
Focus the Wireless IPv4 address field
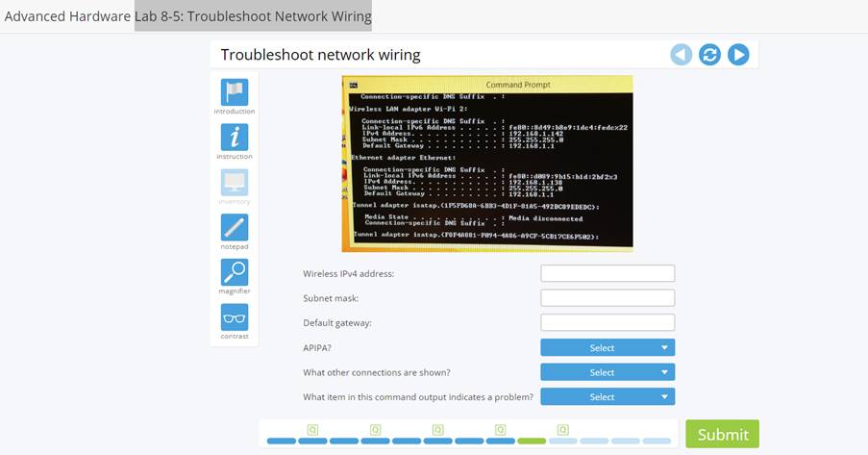[x=608, y=273]
